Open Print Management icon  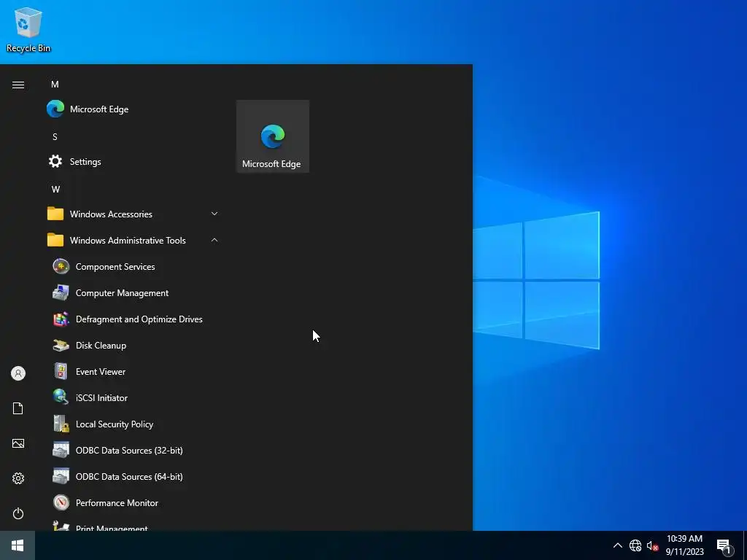pyautogui.click(x=61, y=526)
